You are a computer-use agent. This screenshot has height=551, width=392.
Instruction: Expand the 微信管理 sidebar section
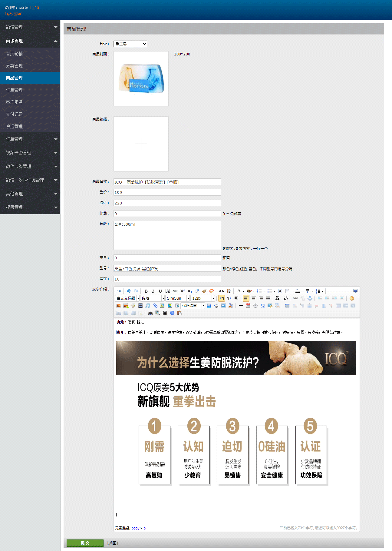[30, 27]
